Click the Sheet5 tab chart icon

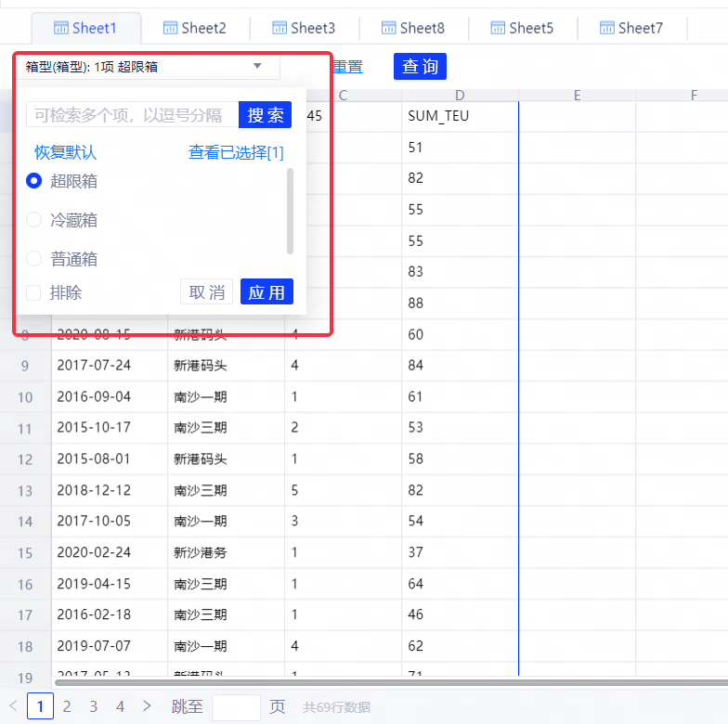click(498, 28)
